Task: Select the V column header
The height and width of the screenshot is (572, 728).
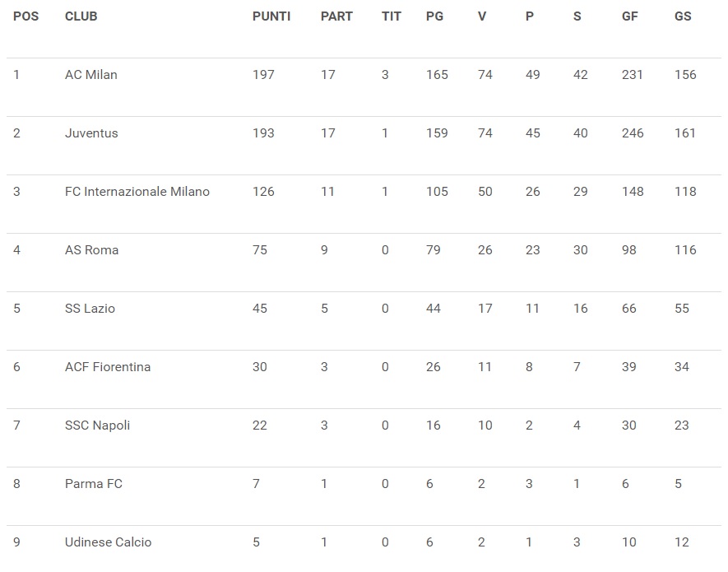Action: tap(482, 16)
